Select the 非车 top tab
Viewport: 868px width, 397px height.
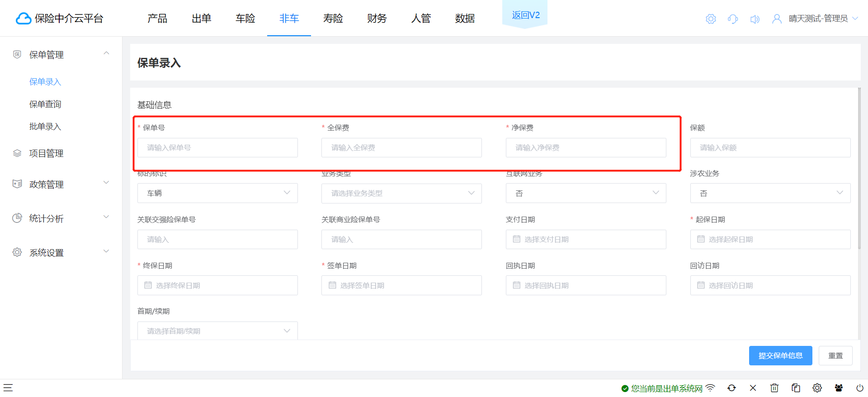tap(289, 19)
